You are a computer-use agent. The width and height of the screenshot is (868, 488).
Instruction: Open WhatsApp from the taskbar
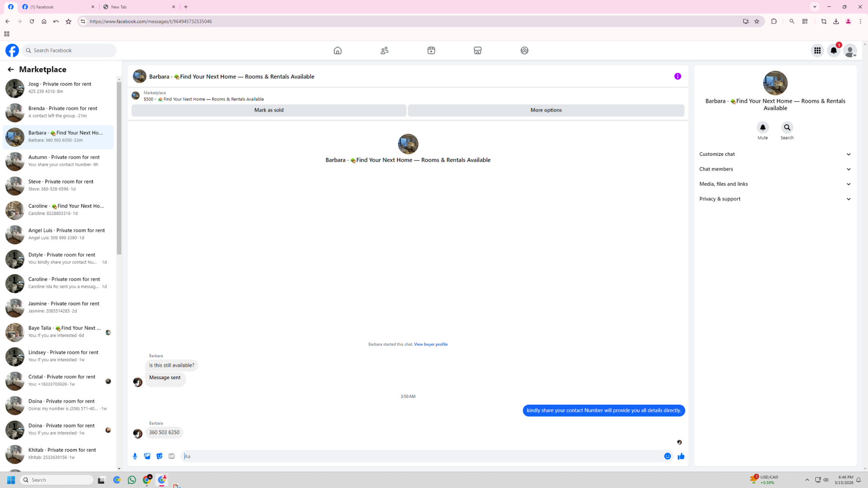(132, 480)
